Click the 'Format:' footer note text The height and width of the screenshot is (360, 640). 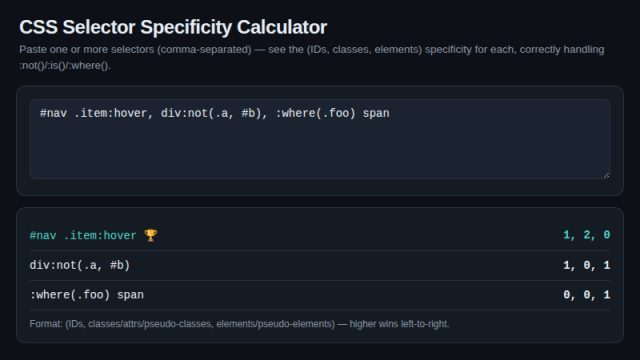tap(46, 324)
